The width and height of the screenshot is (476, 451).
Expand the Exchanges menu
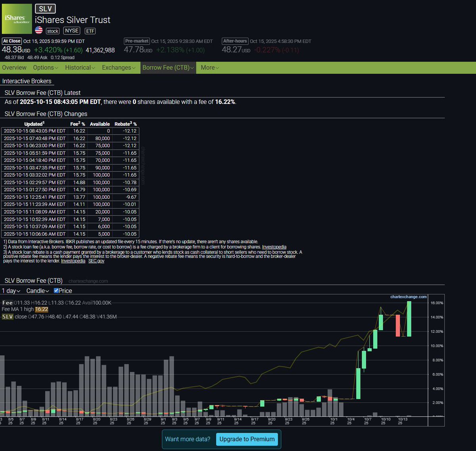pos(119,67)
